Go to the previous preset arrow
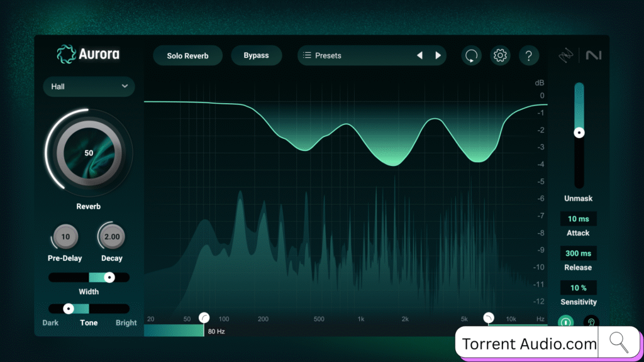Image resolution: width=644 pixels, height=362 pixels. pos(419,55)
